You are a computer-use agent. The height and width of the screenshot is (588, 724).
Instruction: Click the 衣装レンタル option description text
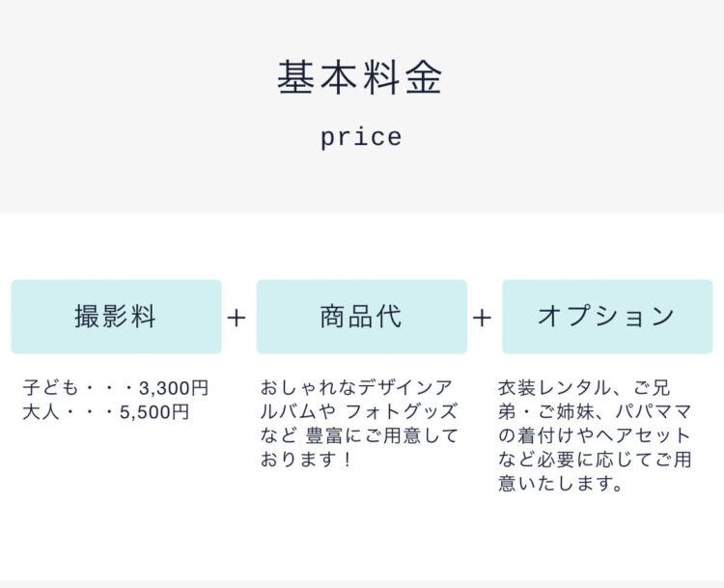point(595,435)
